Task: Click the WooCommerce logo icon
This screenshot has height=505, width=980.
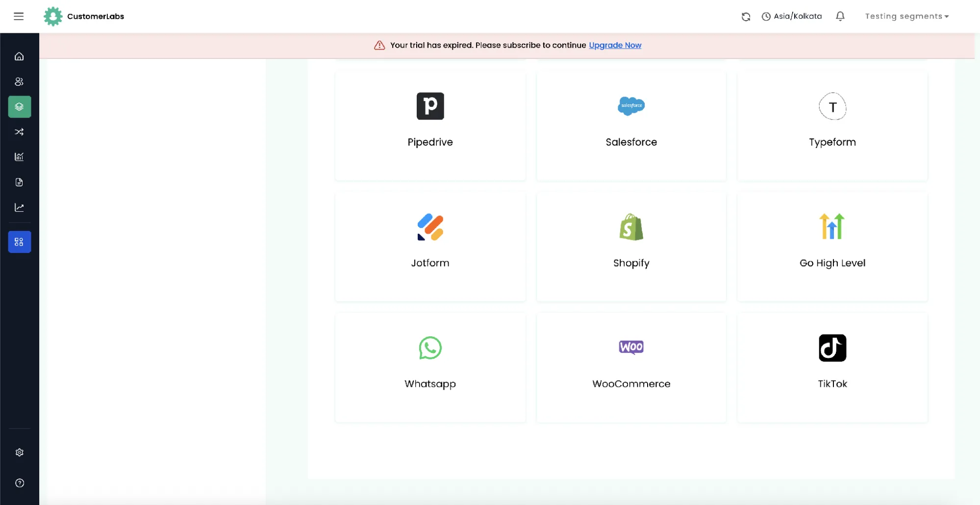Action: tap(631, 347)
